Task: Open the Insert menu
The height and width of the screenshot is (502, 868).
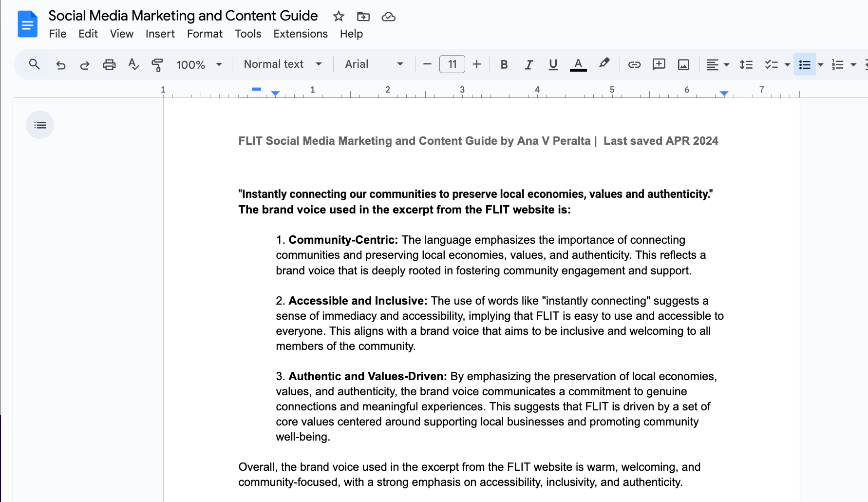Action: (160, 34)
